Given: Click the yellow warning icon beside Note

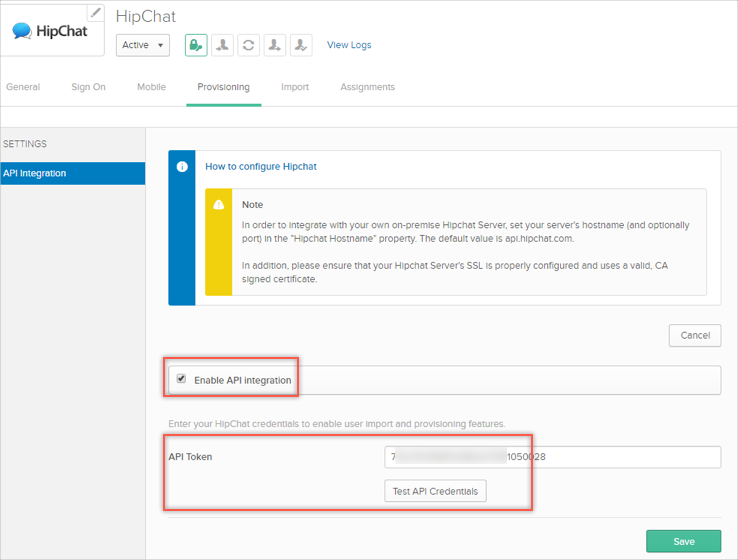Looking at the screenshot, I should pyautogui.click(x=219, y=205).
